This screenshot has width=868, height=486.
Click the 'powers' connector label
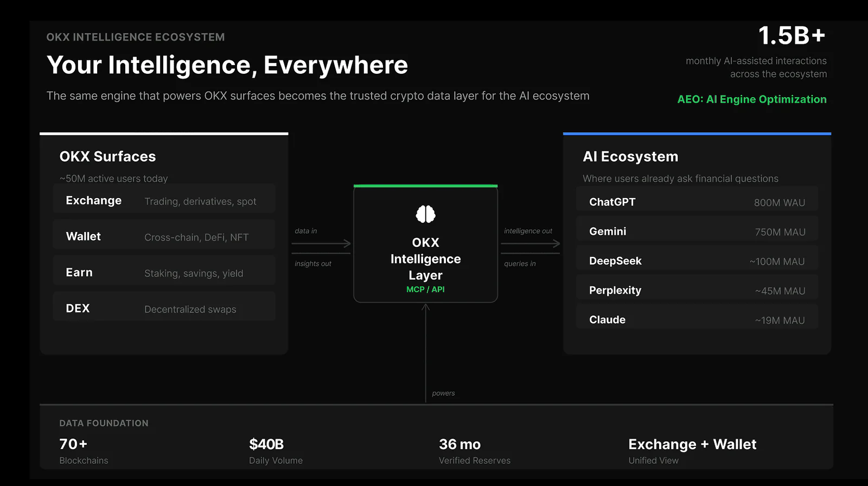(443, 393)
